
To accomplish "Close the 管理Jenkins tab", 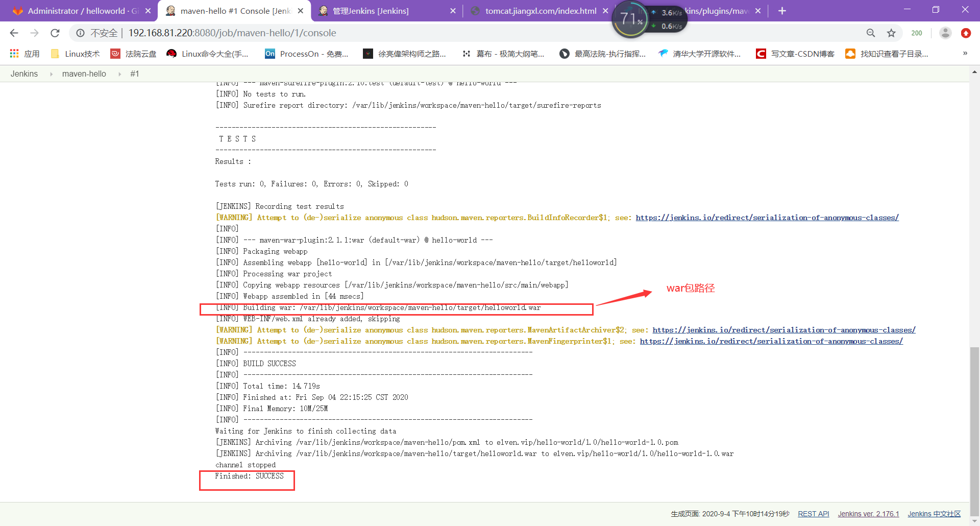I will 453,11.
